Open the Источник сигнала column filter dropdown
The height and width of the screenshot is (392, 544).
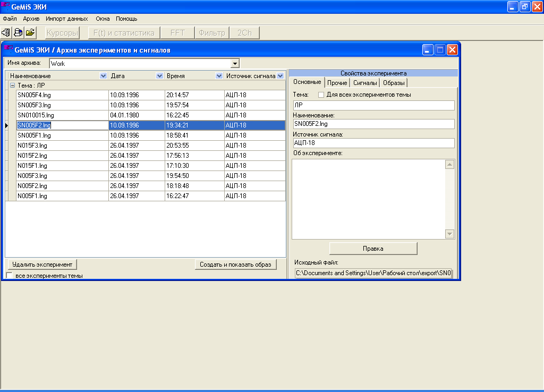coord(280,75)
